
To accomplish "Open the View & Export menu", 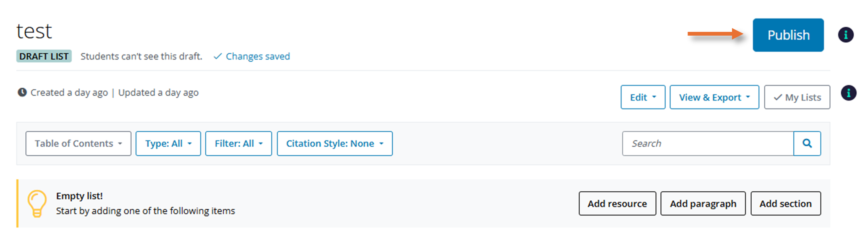I will click(x=714, y=97).
